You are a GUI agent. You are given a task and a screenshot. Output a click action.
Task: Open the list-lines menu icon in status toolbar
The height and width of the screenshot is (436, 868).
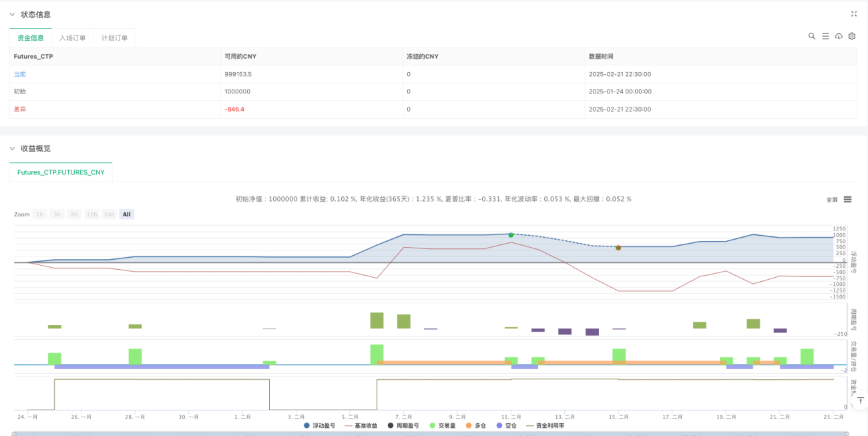pyautogui.click(x=825, y=36)
